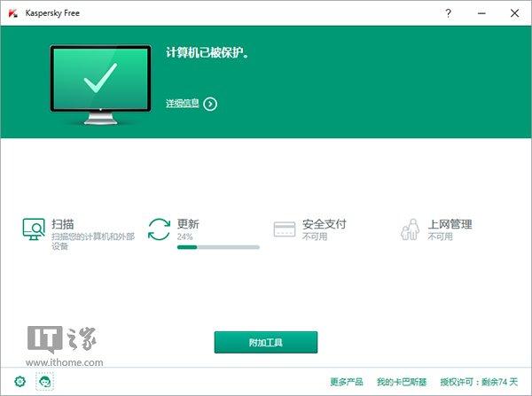Click the 附加工具 additional tools button
The width and height of the screenshot is (532, 396).
pyautogui.click(x=266, y=343)
